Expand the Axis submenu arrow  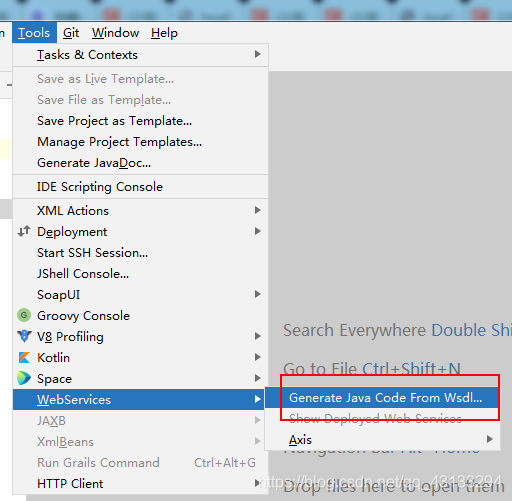[489, 439]
